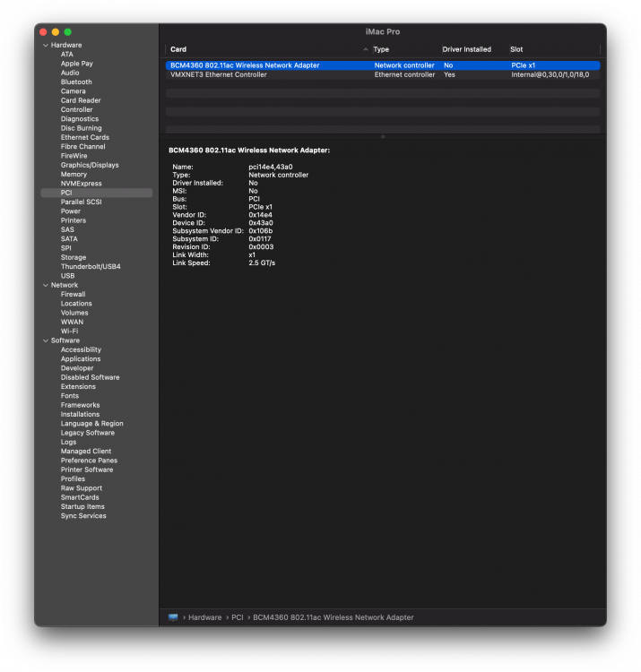Select Apple Pay in the sidebar
The image size is (641, 672).
click(77, 64)
